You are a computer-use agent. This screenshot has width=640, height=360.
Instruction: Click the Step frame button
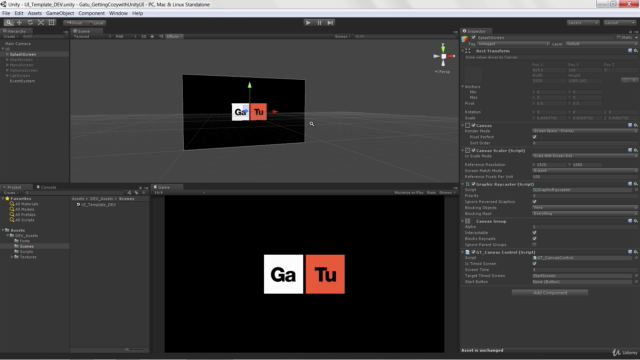tap(330, 22)
